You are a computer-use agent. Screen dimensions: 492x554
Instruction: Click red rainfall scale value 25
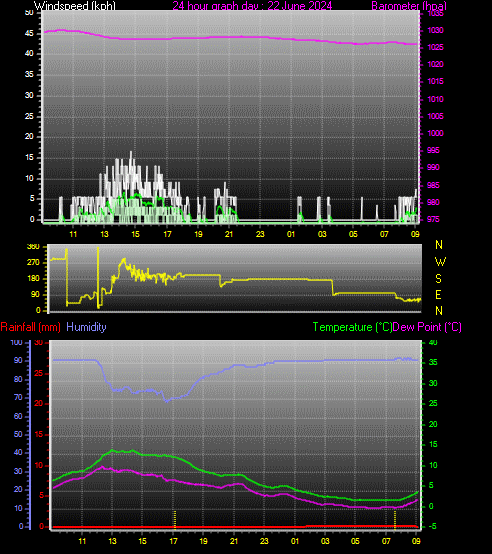pyautogui.click(x=38, y=373)
